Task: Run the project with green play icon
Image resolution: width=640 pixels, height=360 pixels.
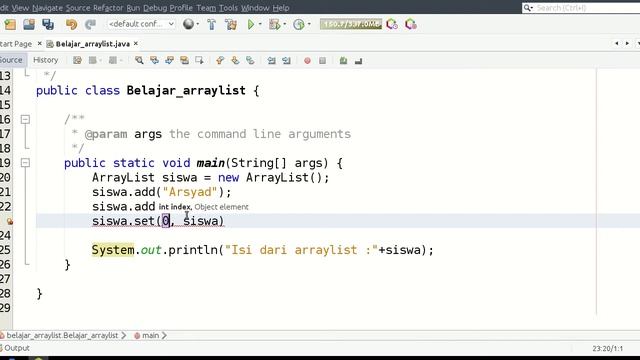Action: click(x=251, y=24)
